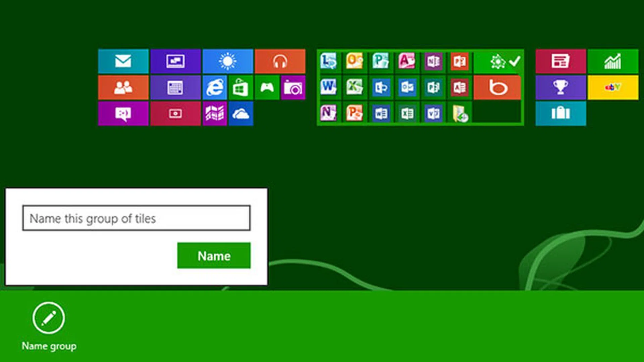This screenshot has width=644, height=362.
Task: Open the People tile
Action: (123, 87)
